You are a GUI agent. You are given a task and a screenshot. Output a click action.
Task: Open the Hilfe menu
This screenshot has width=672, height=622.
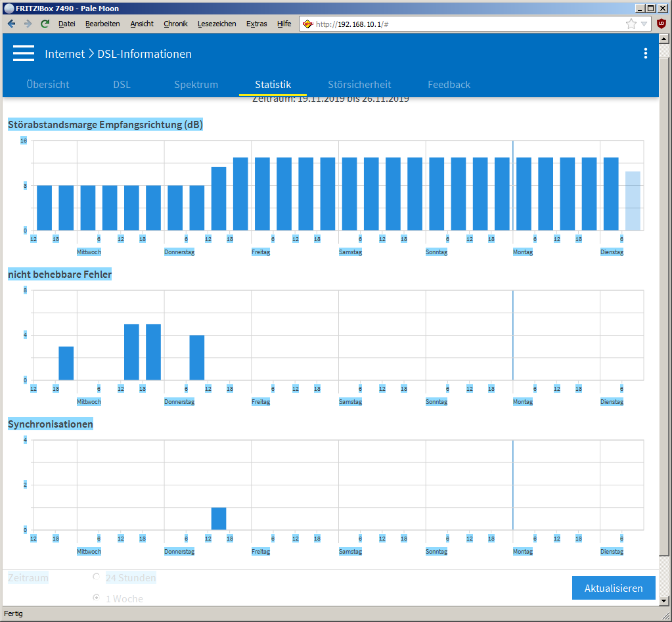(284, 24)
